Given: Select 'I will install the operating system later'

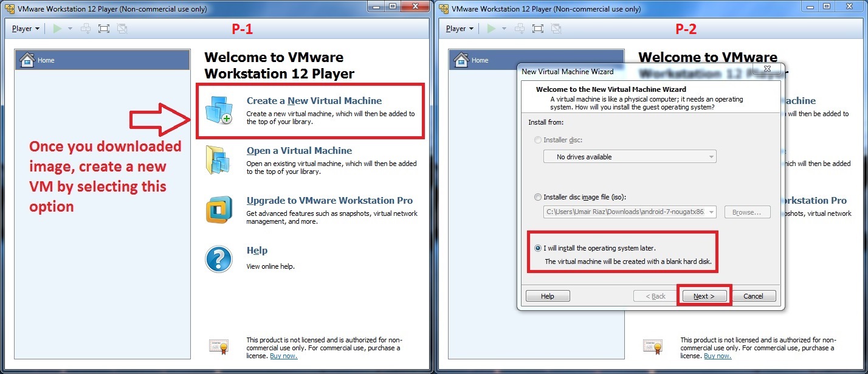Looking at the screenshot, I should [x=538, y=248].
